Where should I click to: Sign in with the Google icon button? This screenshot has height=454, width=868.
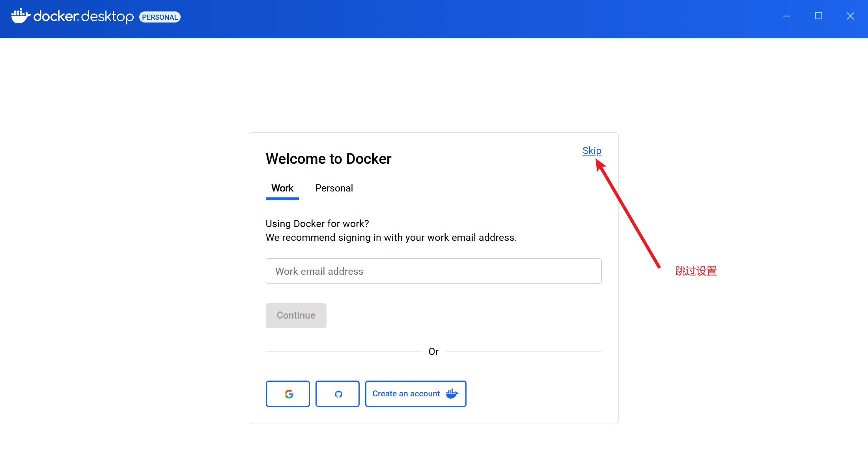pyautogui.click(x=288, y=394)
